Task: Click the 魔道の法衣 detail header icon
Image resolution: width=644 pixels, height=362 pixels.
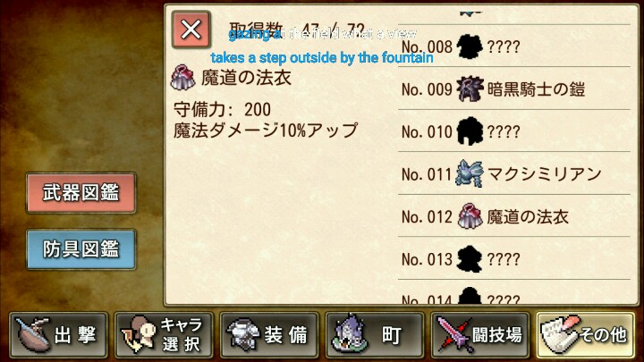Action: point(182,77)
